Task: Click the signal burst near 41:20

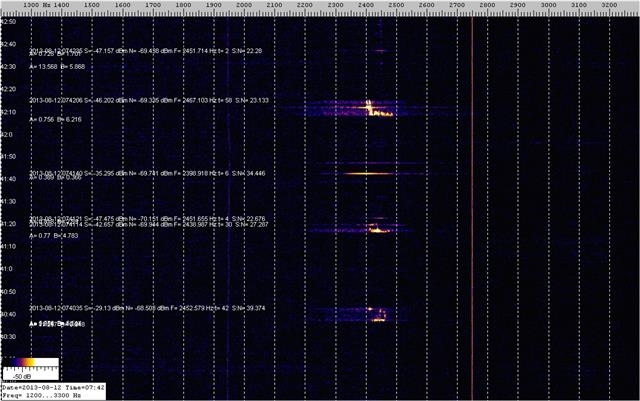Action: 377,228
